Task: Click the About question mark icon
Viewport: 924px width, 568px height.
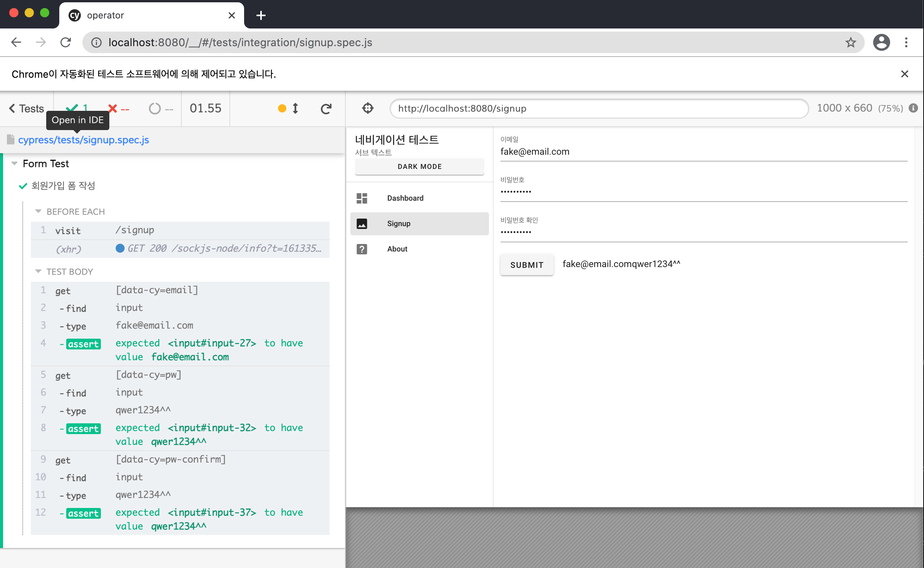Action: pos(362,249)
